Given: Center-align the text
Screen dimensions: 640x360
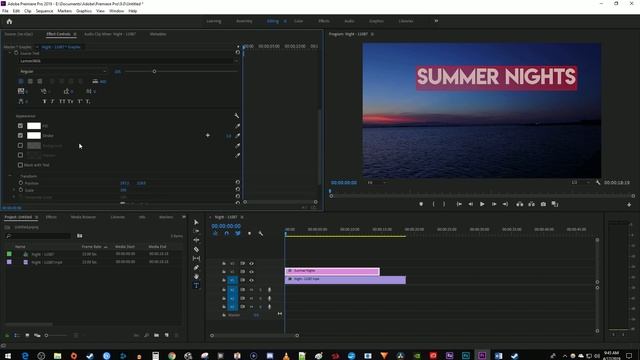Looking at the screenshot, I should pyautogui.click(x=30, y=81).
